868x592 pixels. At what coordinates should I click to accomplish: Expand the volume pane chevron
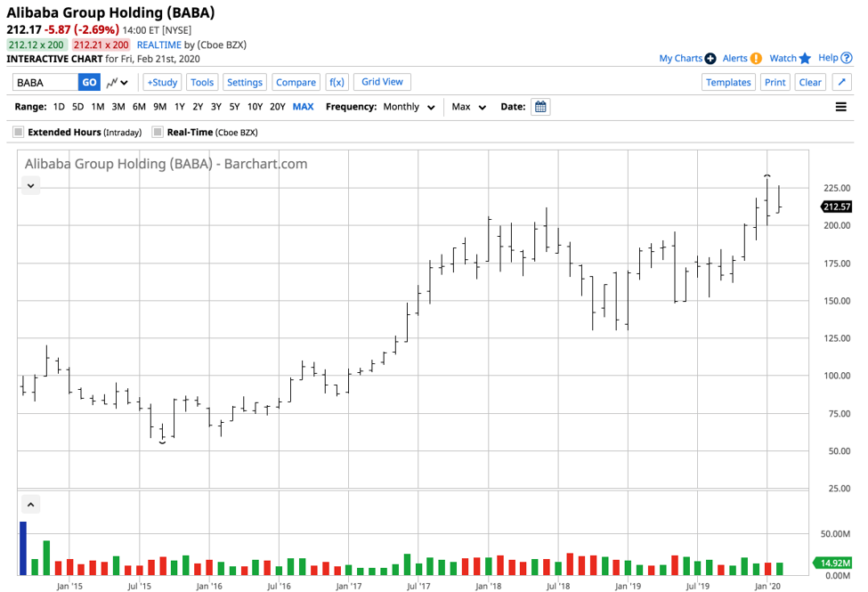30,505
